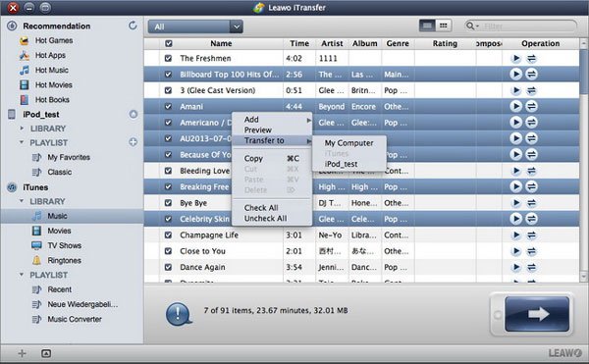Uncheck Bye Bye checkbox

(x=168, y=203)
